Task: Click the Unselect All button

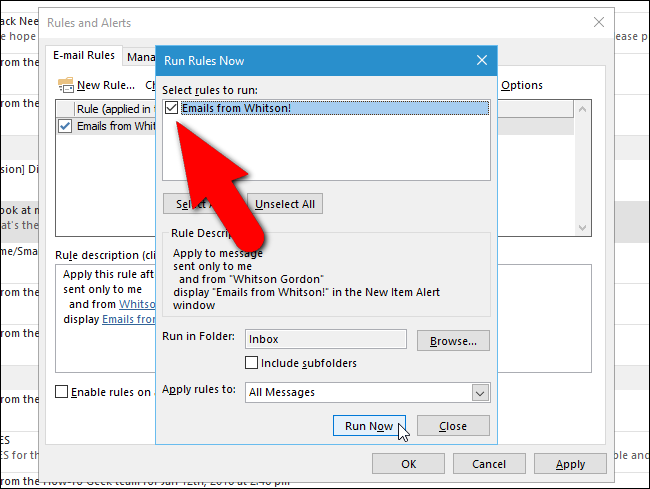Action: point(285,204)
